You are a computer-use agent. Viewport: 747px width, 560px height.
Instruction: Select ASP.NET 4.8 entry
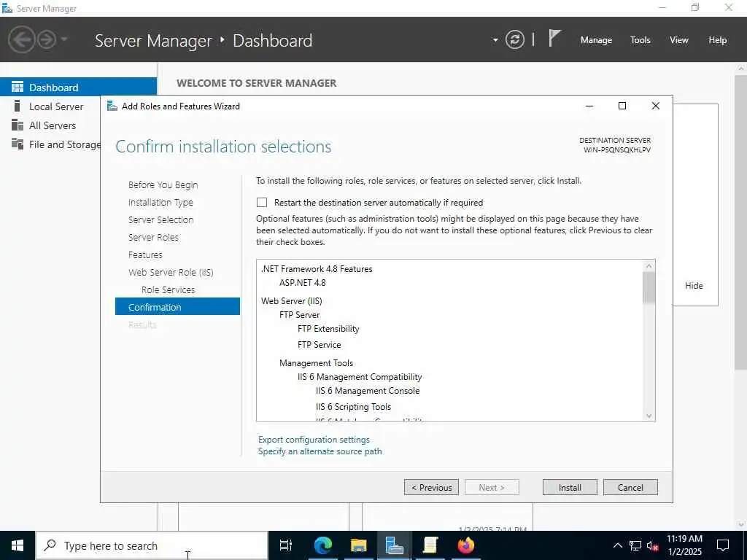pos(303,283)
